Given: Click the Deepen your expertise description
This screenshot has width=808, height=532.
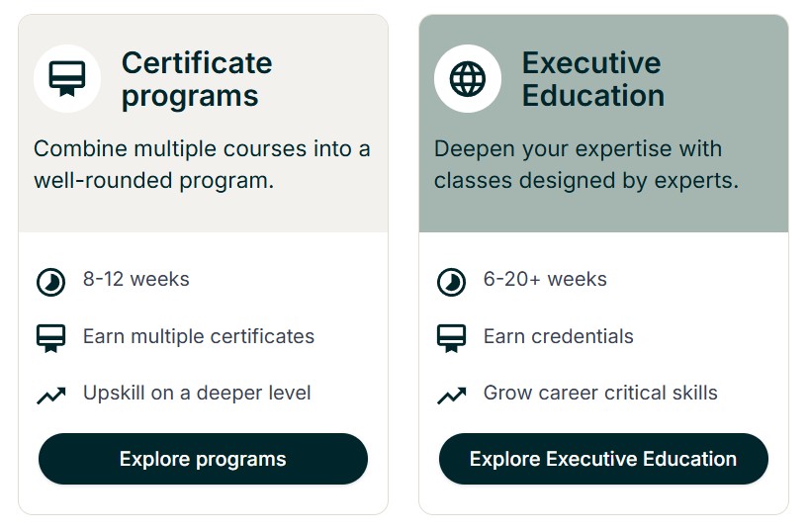Looking at the screenshot, I should (585, 165).
